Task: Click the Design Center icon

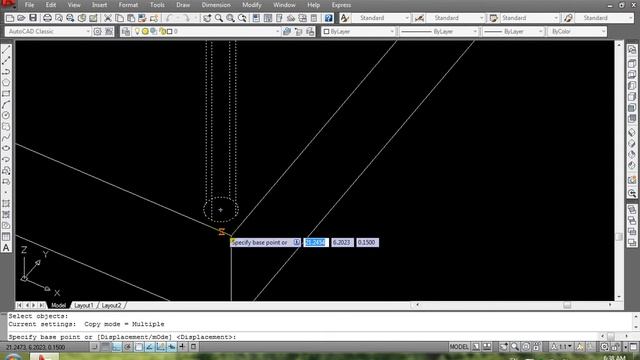Action: (x=268, y=18)
